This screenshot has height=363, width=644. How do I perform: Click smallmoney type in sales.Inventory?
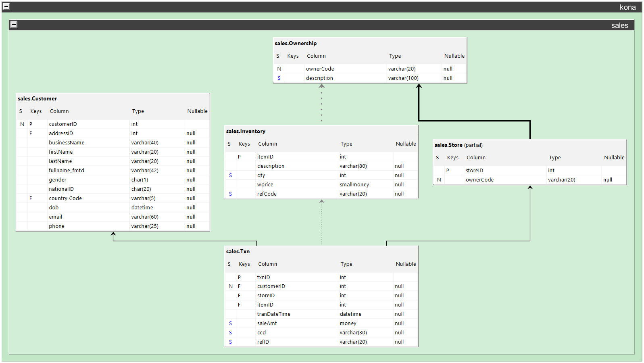pos(354,184)
